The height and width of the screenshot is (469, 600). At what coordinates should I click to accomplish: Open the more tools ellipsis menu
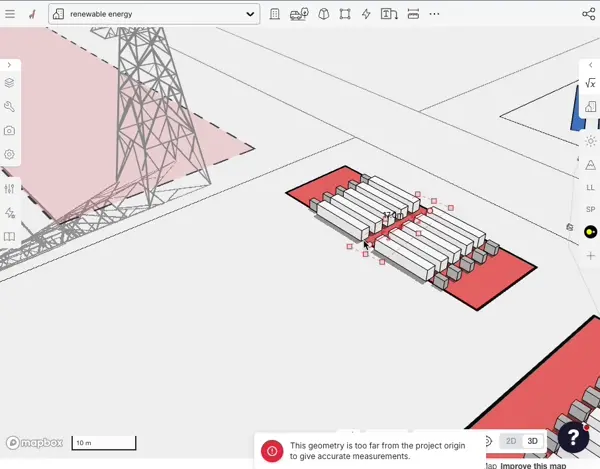click(434, 14)
